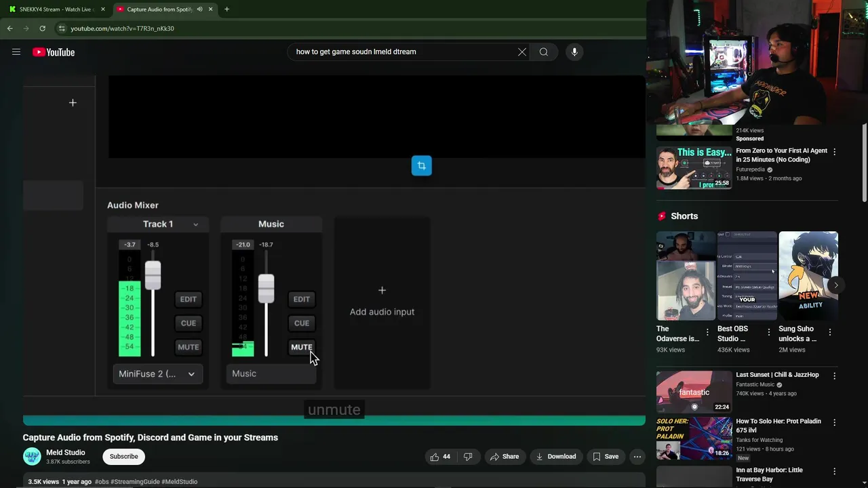Open options for How To Solo Her video
Image resolution: width=868 pixels, height=488 pixels.
click(x=834, y=422)
